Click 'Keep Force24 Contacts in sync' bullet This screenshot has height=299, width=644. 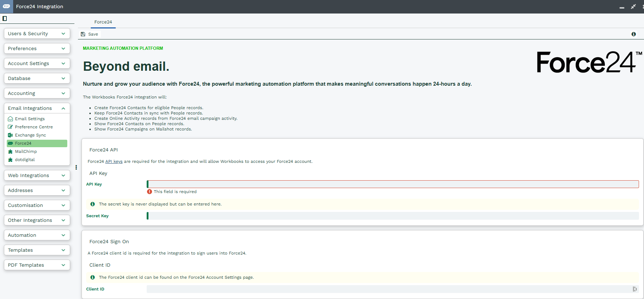pos(148,113)
